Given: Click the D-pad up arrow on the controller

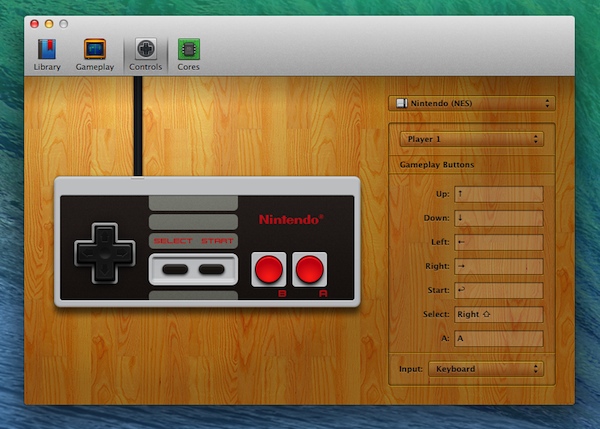Looking at the screenshot, I should [104, 237].
